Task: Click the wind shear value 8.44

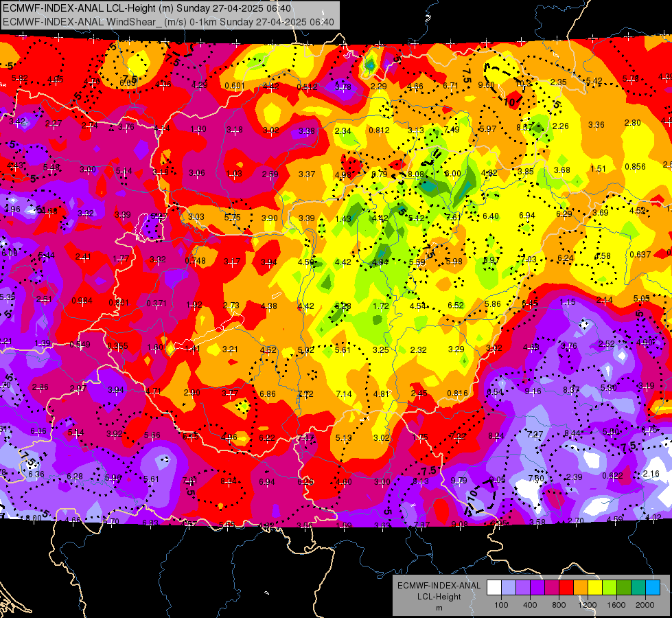Action: point(572,433)
